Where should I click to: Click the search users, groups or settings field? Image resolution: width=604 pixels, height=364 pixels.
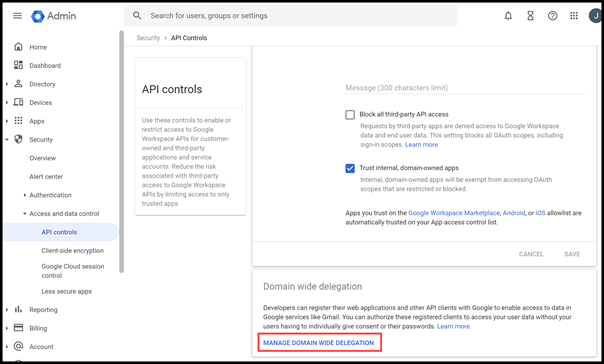(x=291, y=16)
